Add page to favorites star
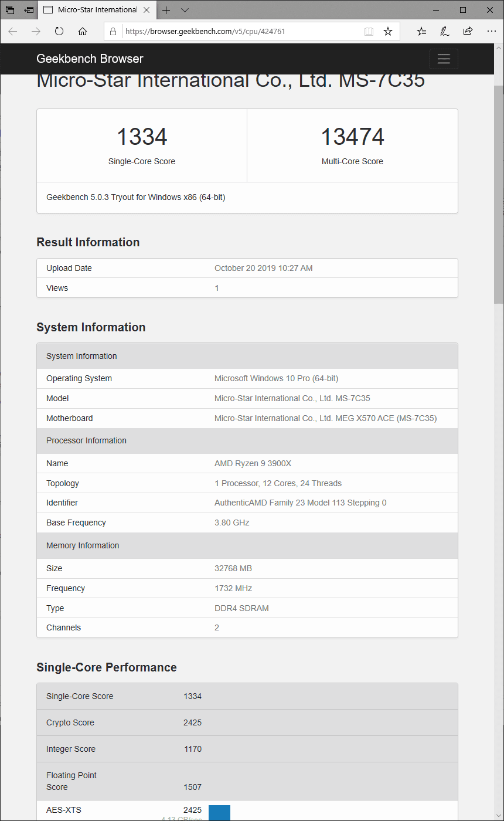Screen dimensions: 504x821 click(x=388, y=32)
